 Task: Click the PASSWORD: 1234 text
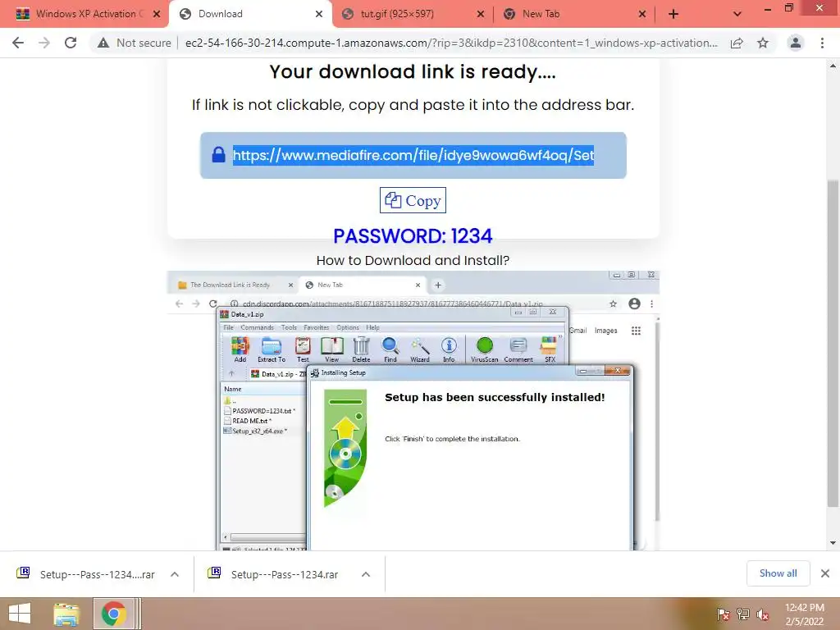coord(413,235)
